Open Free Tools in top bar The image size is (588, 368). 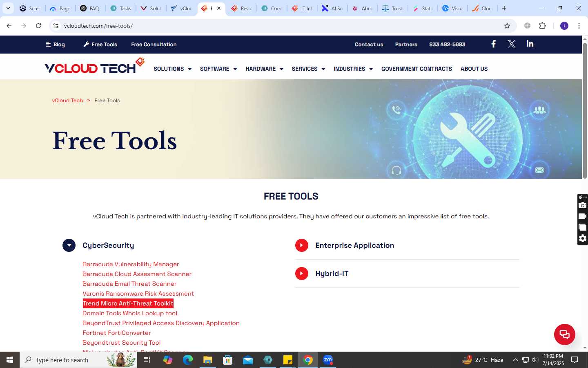(x=100, y=44)
